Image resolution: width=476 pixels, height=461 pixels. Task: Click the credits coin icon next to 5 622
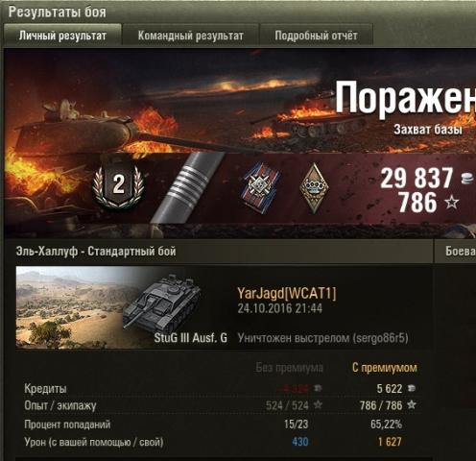412,388
